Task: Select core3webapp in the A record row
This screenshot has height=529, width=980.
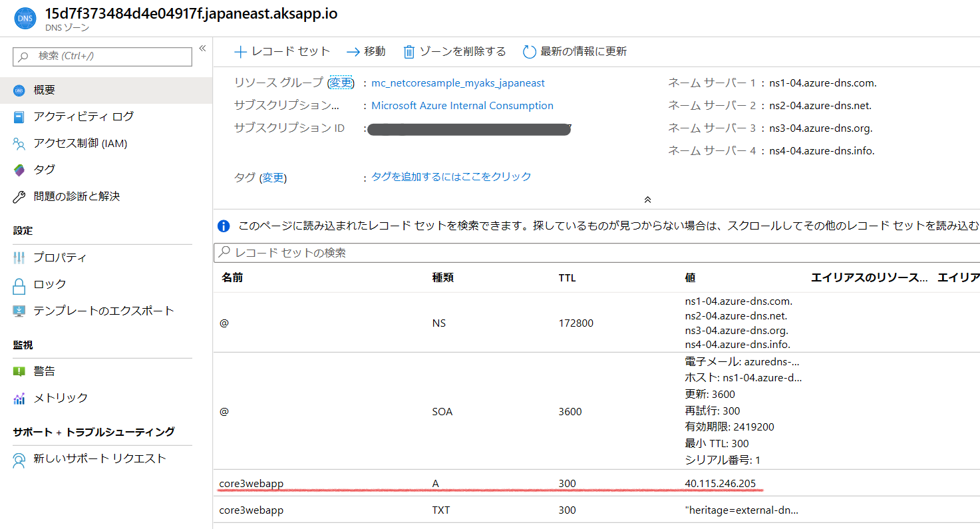Action: tap(251, 484)
